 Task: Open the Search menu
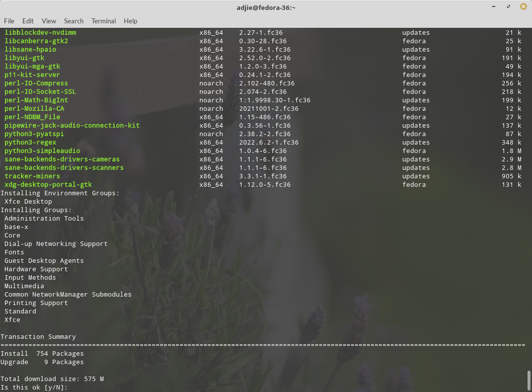pos(74,21)
